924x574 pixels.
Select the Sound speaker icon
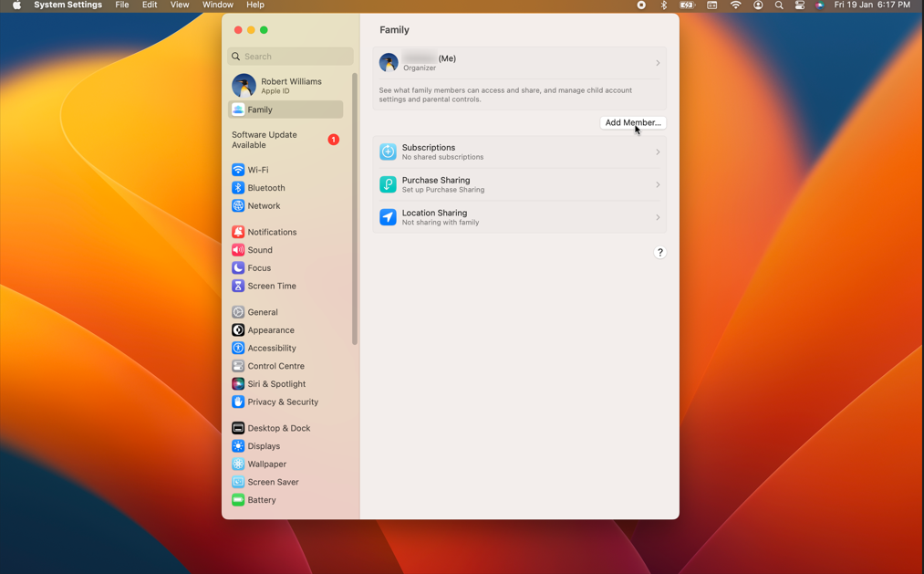coord(238,250)
